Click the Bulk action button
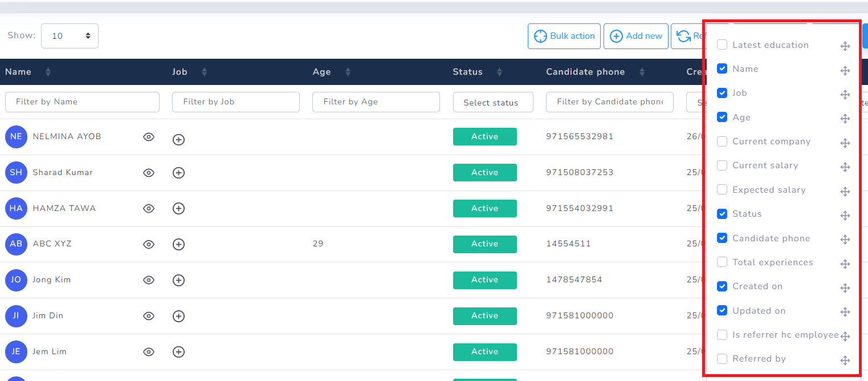The image size is (868, 381). [x=564, y=35]
